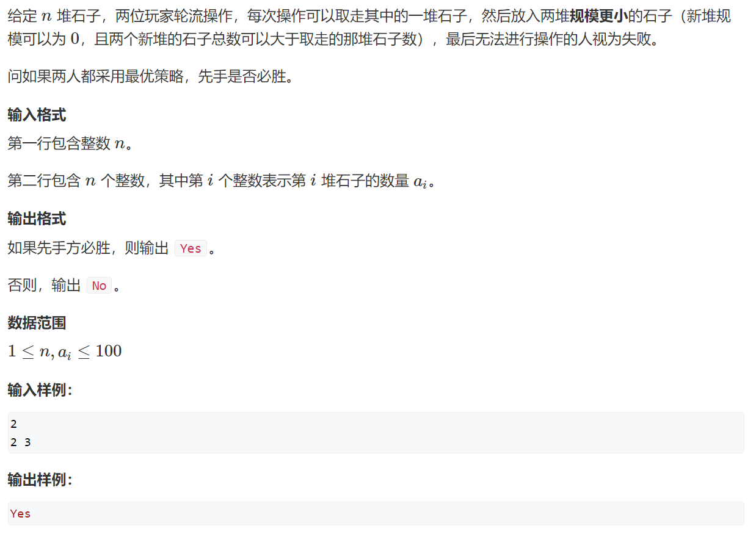The height and width of the screenshot is (534, 756).
Task: Select the inline No code label
Action: pos(99,286)
